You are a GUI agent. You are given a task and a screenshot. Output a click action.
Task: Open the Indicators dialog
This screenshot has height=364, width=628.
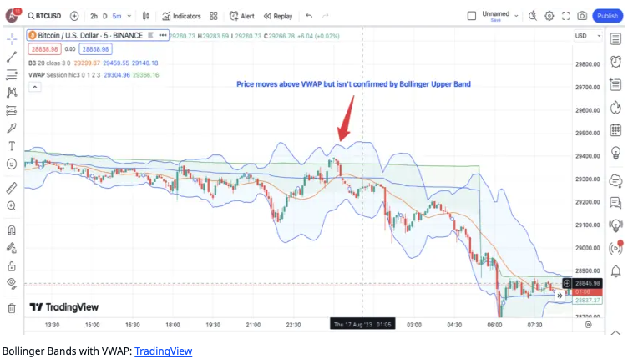[181, 16]
